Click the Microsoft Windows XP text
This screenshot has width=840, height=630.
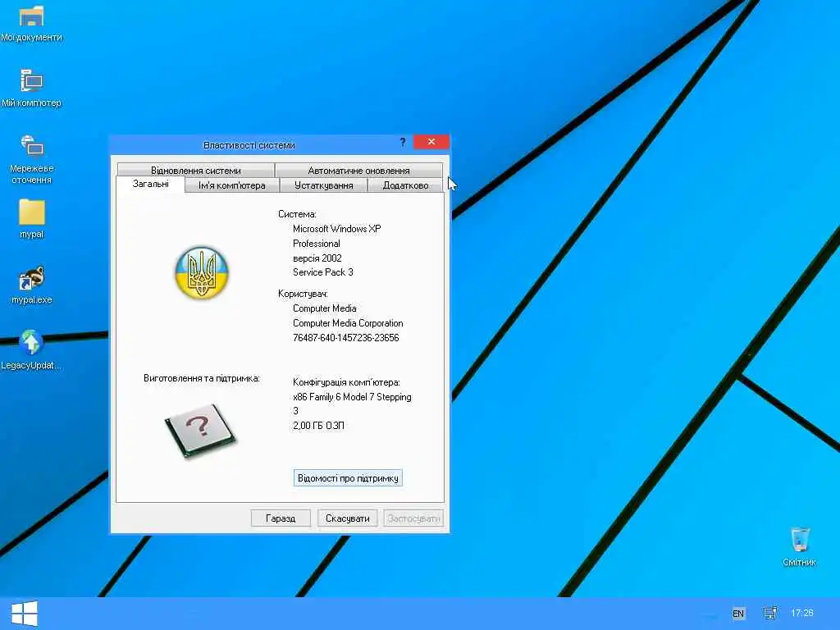tap(337, 229)
